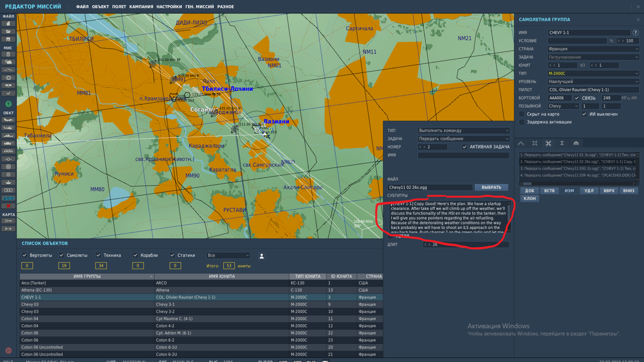Select the airplane object tool

(8, 120)
